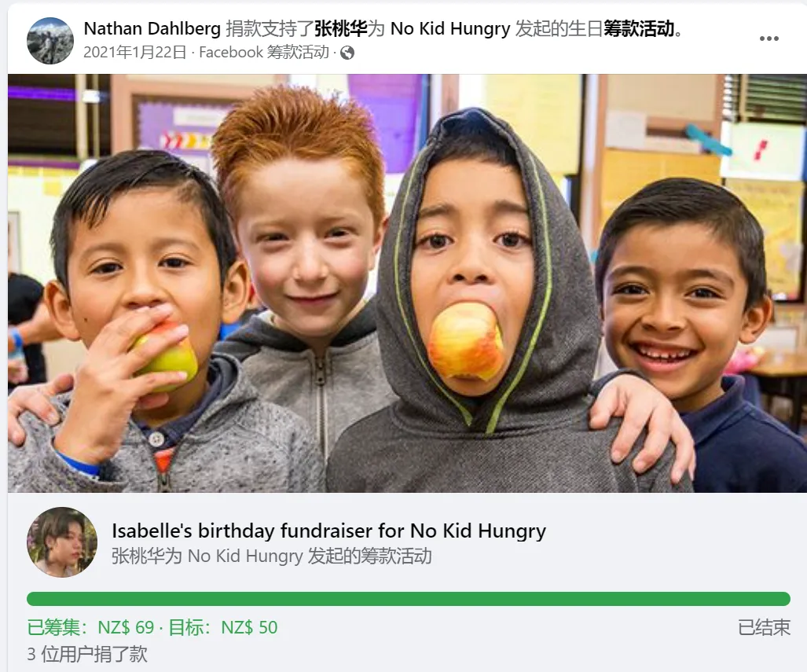Click the Nathan Dahlberg name link
Viewport: 807px width, 672px height.
pos(152,28)
